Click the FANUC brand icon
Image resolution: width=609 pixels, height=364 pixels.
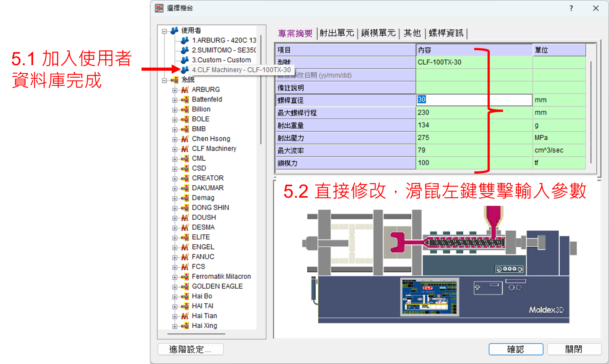coord(185,256)
